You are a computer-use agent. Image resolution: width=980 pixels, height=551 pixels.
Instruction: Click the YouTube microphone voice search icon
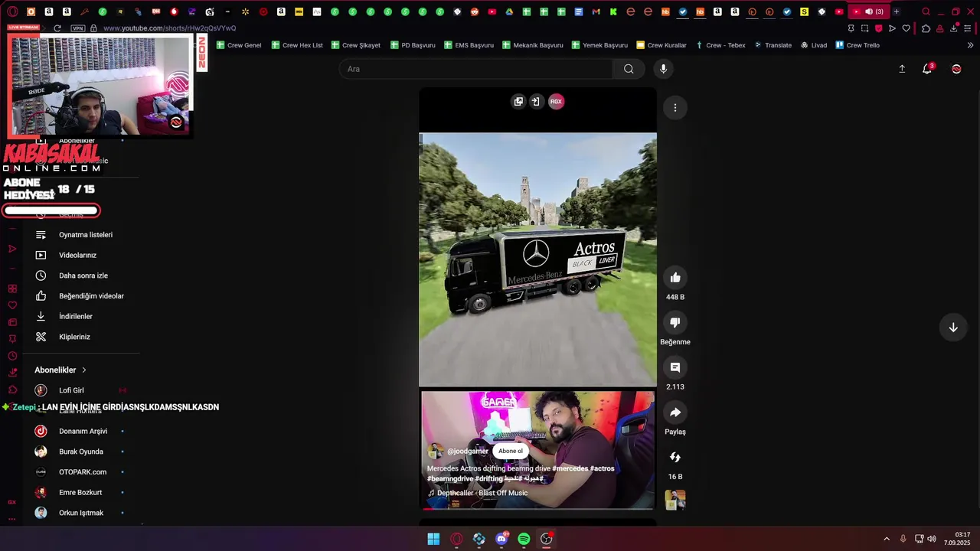(x=663, y=69)
